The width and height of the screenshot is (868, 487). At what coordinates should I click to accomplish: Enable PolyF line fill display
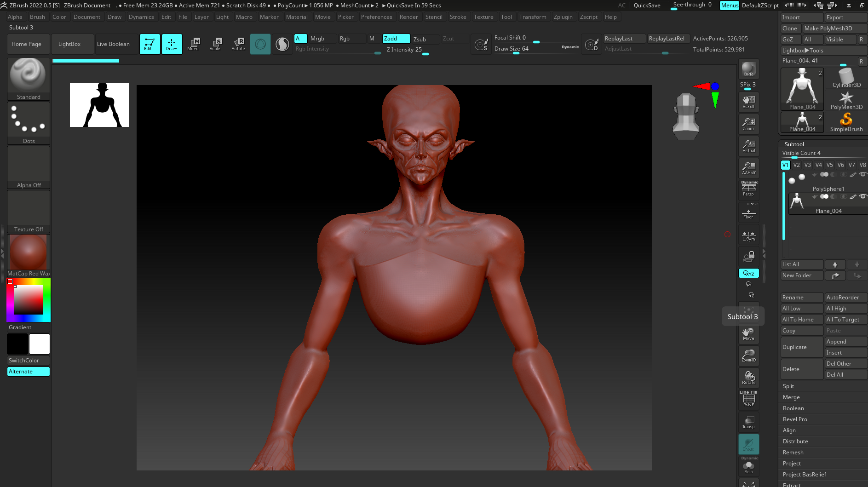[x=748, y=399]
